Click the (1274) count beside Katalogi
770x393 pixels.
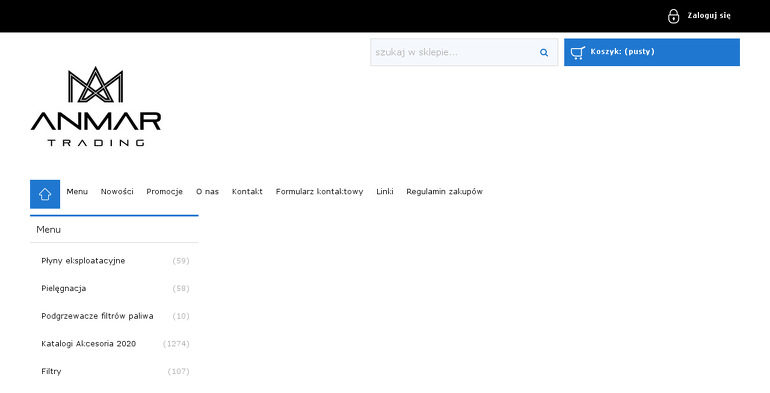[x=176, y=343]
